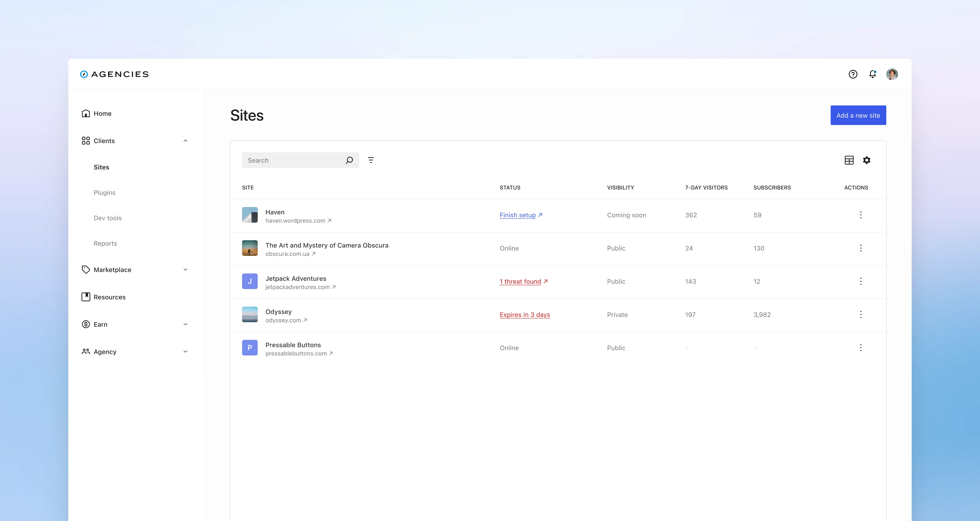
Task: Open the 1 threat found link
Action: pos(521,282)
